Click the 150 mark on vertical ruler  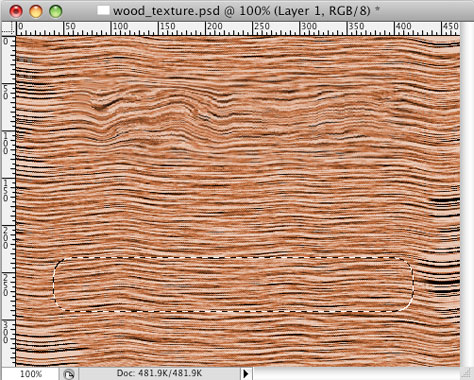click(x=6, y=191)
